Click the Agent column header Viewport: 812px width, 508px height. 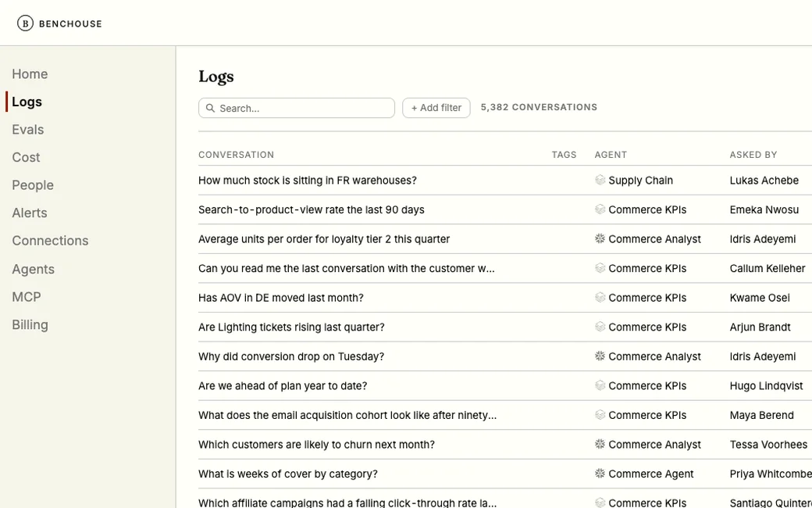(x=611, y=155)
